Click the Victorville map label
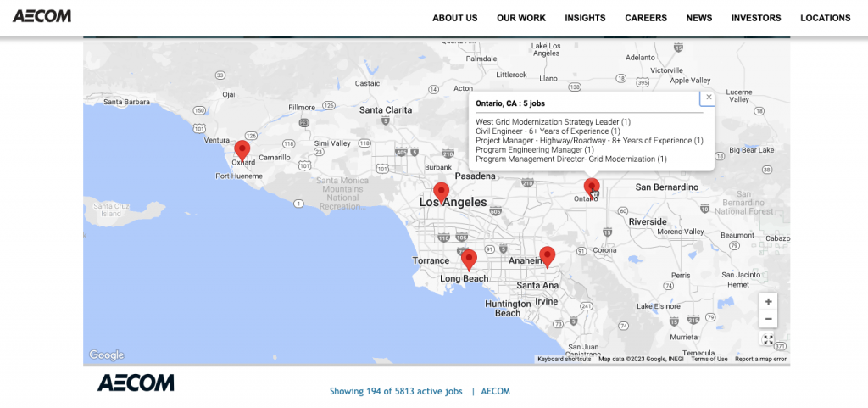The width and height of the screenshot is (868, 408). (666, 70)
